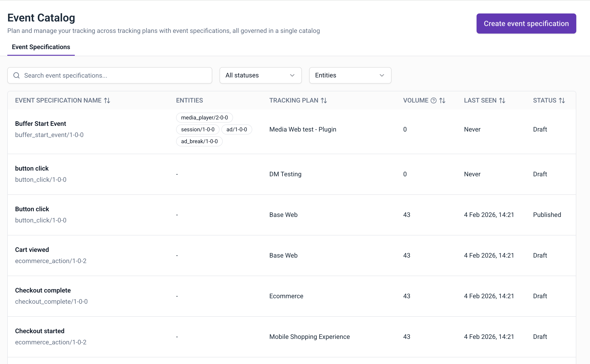Open the Cart viewed event row
The width and height of the screenshot is (590, 364).
point(32,250)
